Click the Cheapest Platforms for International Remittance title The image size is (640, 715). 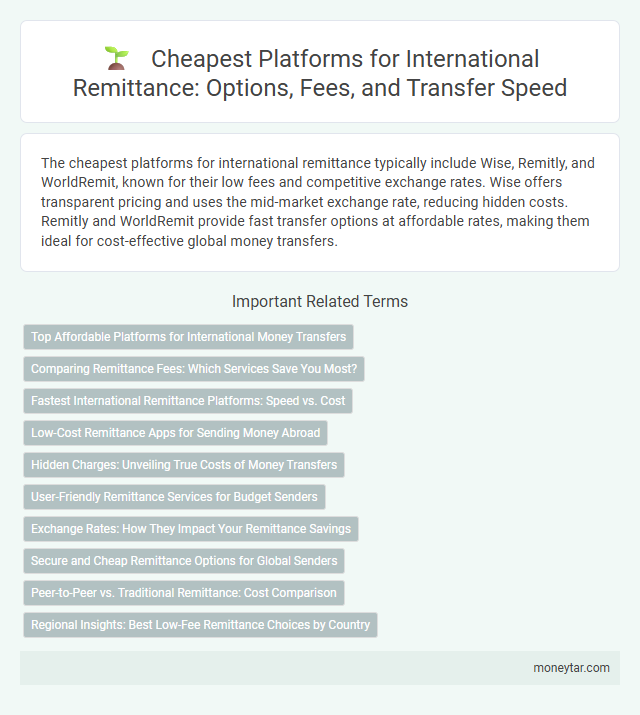tap(320, 73)
